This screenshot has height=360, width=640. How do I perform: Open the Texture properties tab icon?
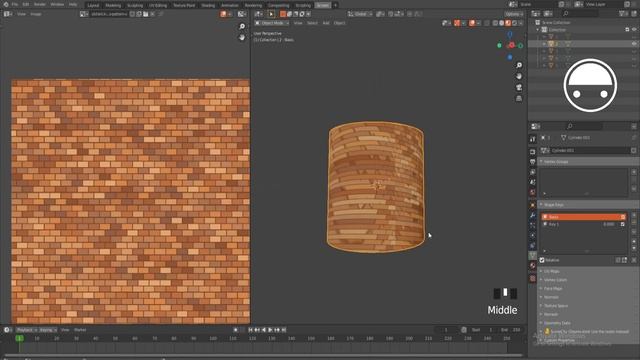point(533,278)
